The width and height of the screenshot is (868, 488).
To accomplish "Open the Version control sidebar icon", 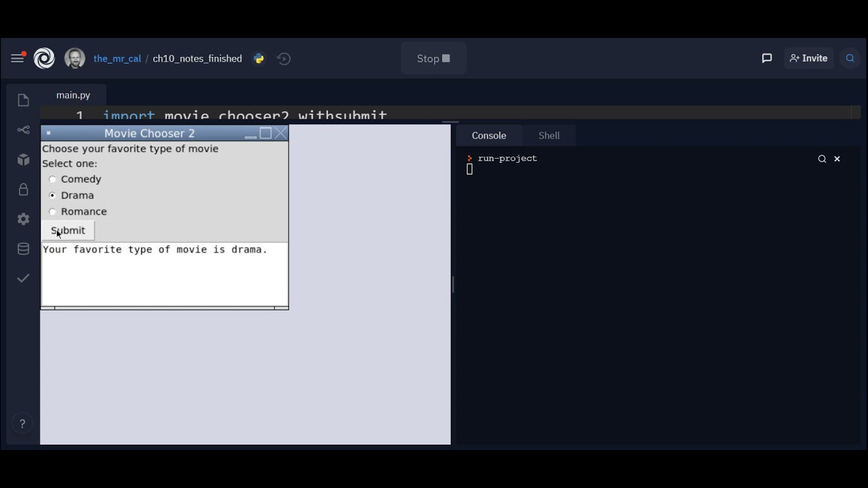I will click(23, 130).
